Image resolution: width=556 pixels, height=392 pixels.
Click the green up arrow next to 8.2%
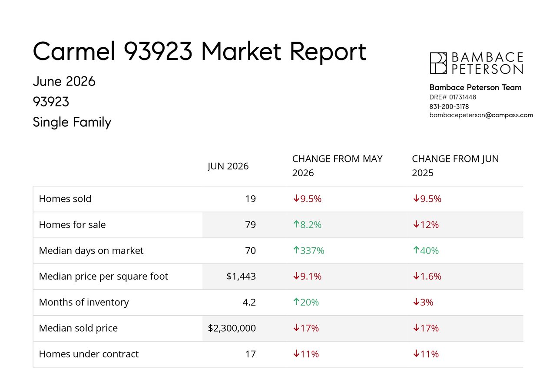(296, 224)
